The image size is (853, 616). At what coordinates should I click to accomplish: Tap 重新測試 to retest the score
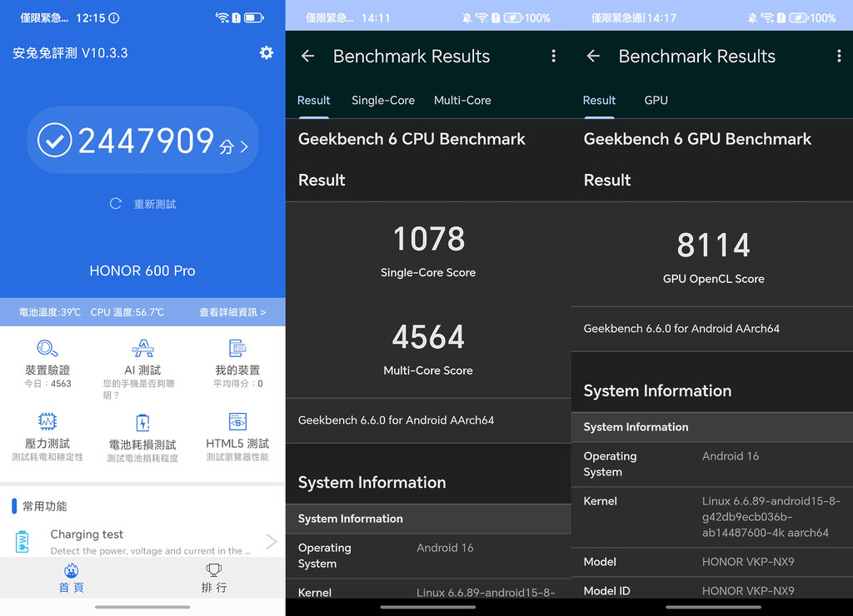pos(142,203)
